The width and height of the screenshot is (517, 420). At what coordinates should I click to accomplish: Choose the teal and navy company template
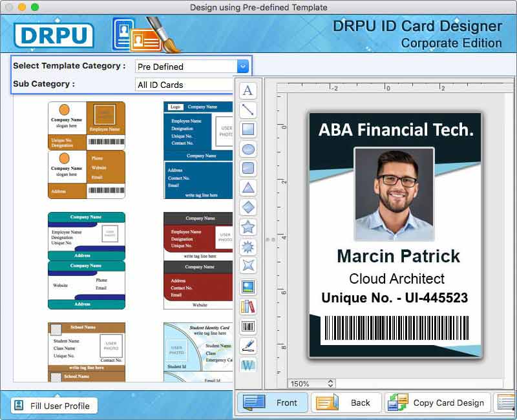pos(87,260)
